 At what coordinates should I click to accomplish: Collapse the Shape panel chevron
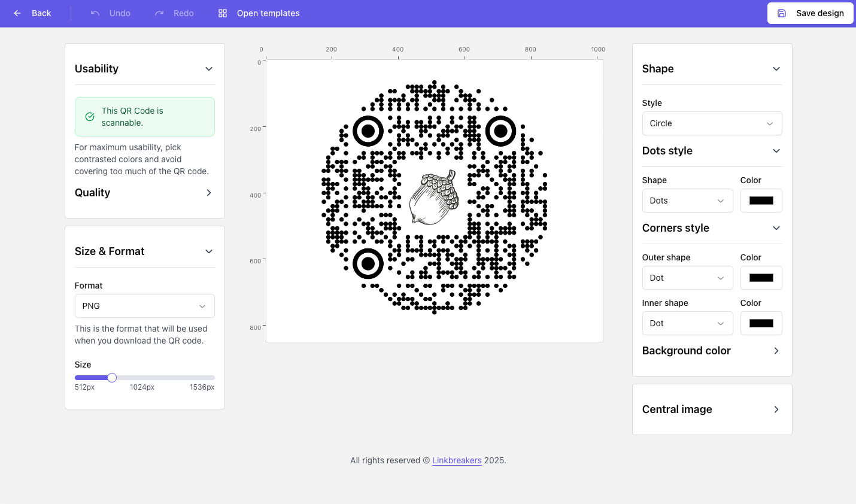click(776, 69)
